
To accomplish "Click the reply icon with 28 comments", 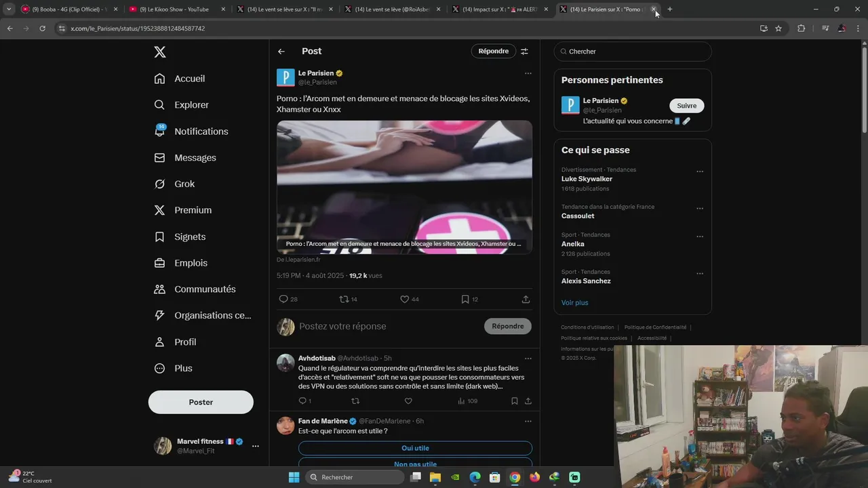I will pyautogui.click(x=283, y=299).
